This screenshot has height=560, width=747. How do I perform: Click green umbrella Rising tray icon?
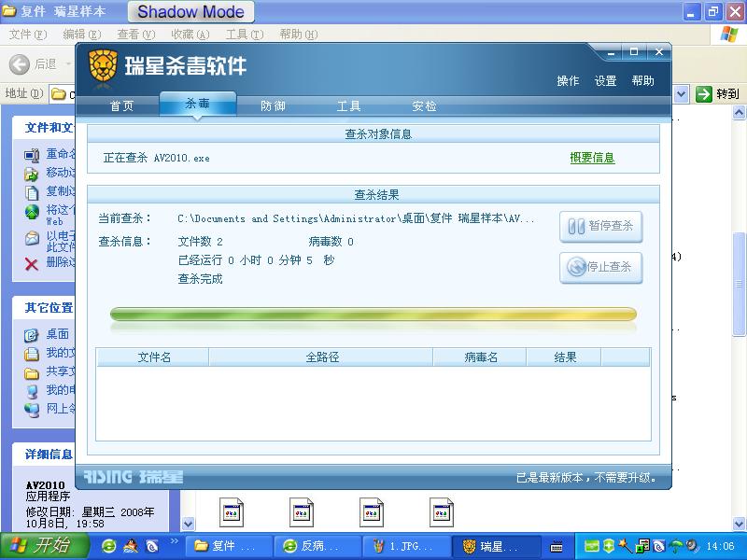coord(675,546)
